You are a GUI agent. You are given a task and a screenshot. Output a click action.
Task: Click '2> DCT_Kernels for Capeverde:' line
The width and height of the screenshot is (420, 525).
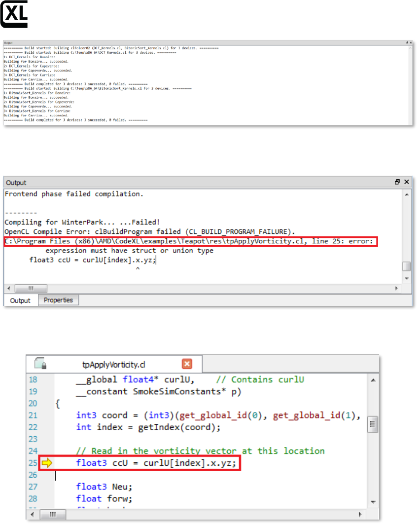tap(32, 66)
